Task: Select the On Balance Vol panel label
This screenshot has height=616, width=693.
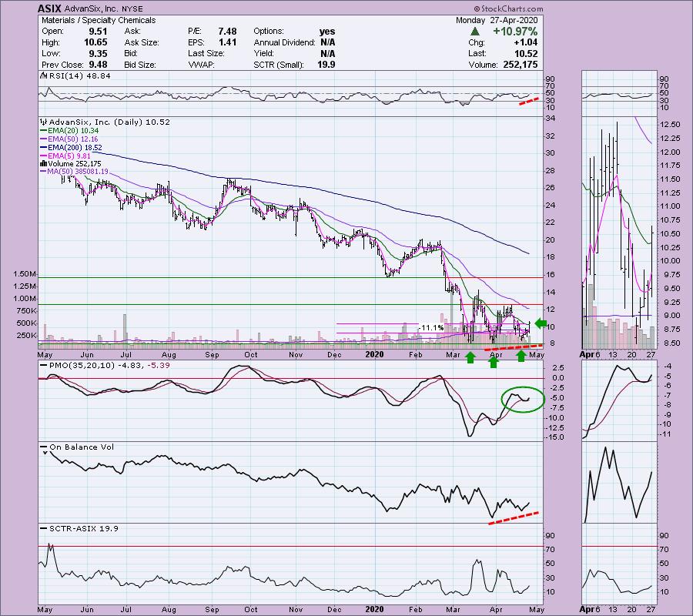Action: point(72,447)
